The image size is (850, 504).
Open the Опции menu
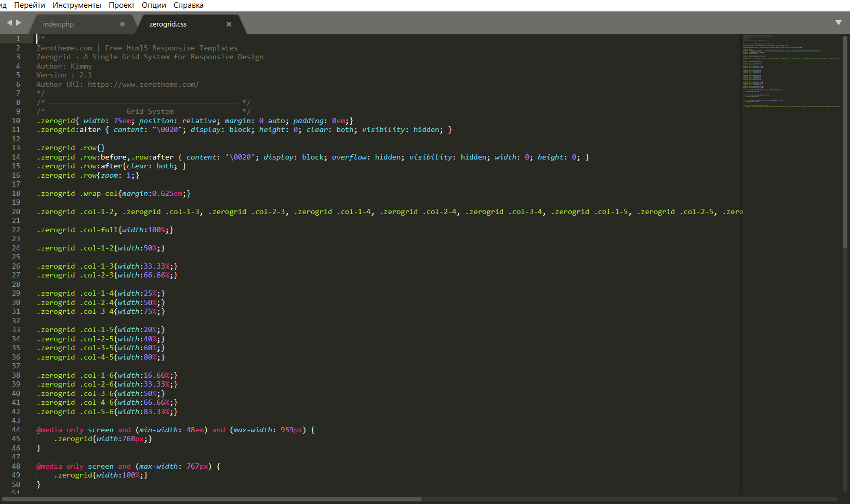pyautogui.click(x=154, y=5)
